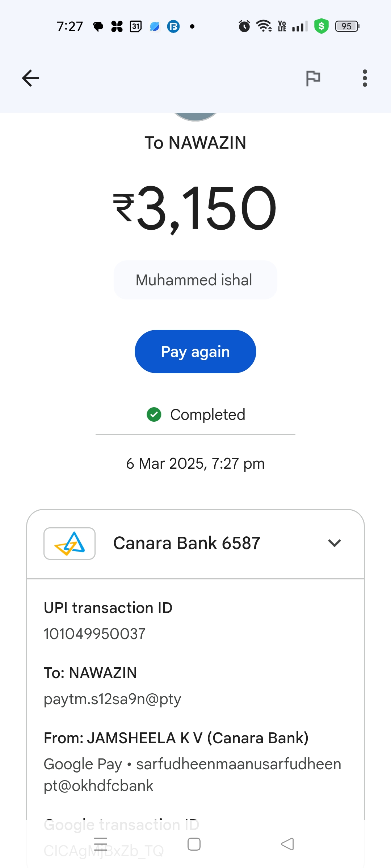Tap the ₹3,150 payment amount

(195, 208)
